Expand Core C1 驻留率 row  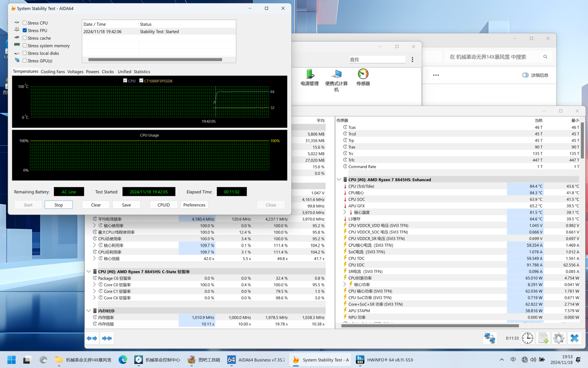click(x=95, y=291)
